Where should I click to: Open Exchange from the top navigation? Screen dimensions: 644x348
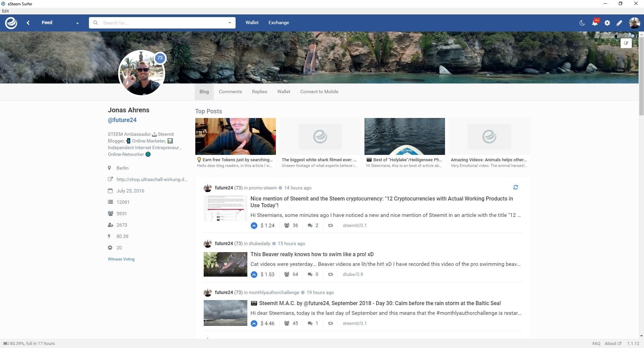click(x=279, y=22)
